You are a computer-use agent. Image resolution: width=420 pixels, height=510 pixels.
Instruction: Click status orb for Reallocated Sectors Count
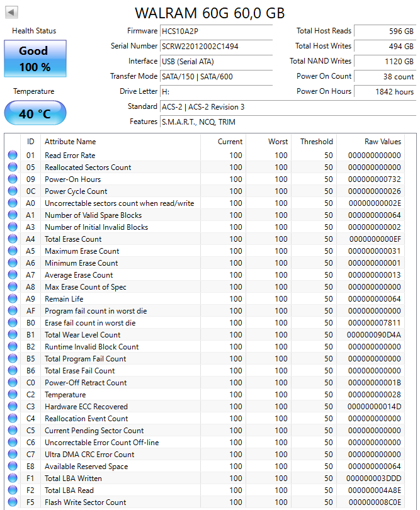[13, 167]
